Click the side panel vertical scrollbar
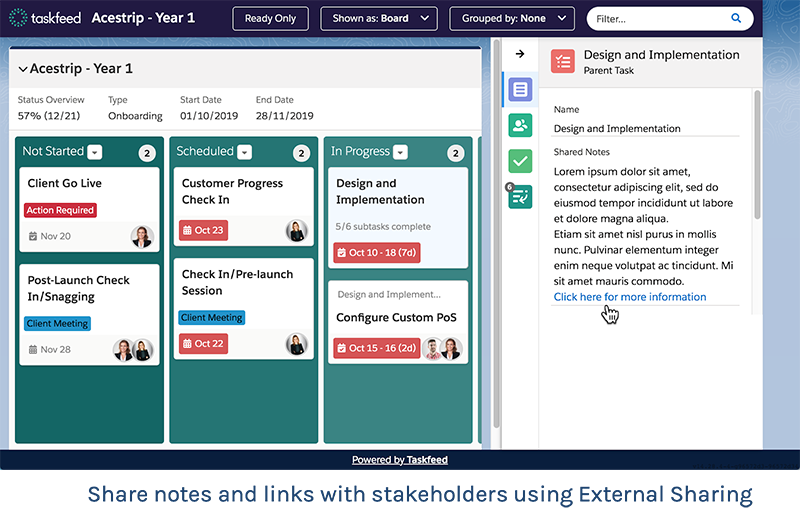The width and height of the screenshot is (800, 519). (x=757, y=155)
